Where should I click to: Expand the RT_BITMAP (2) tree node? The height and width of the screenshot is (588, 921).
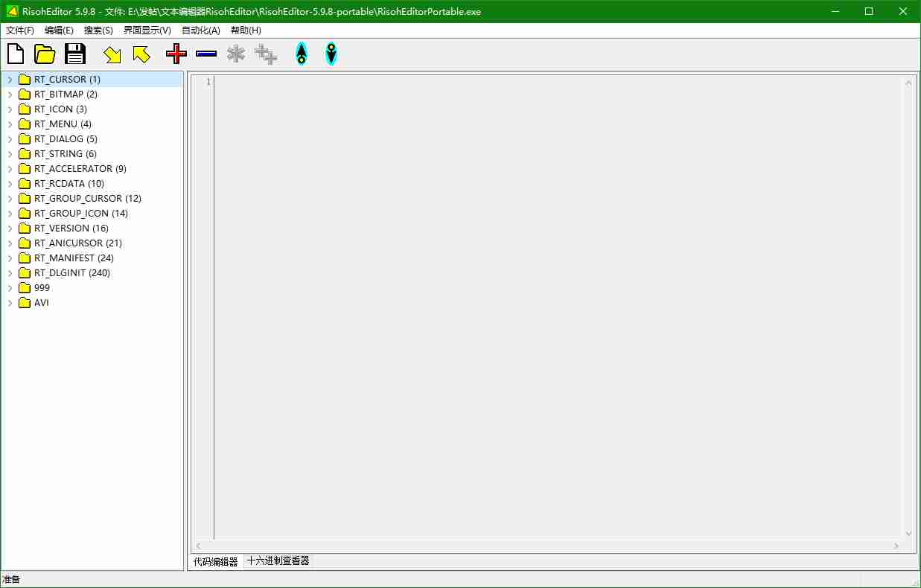coord(10,94)
